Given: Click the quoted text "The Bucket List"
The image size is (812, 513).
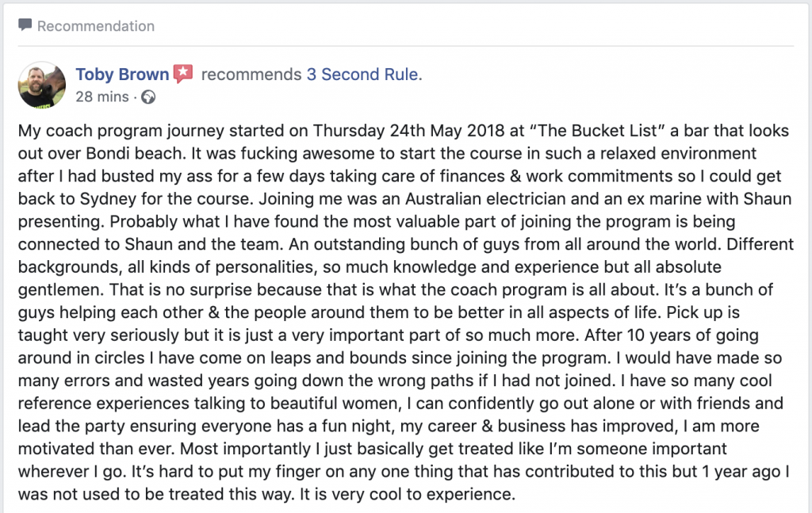Looking at the screenshot, I should coord(597,131).
